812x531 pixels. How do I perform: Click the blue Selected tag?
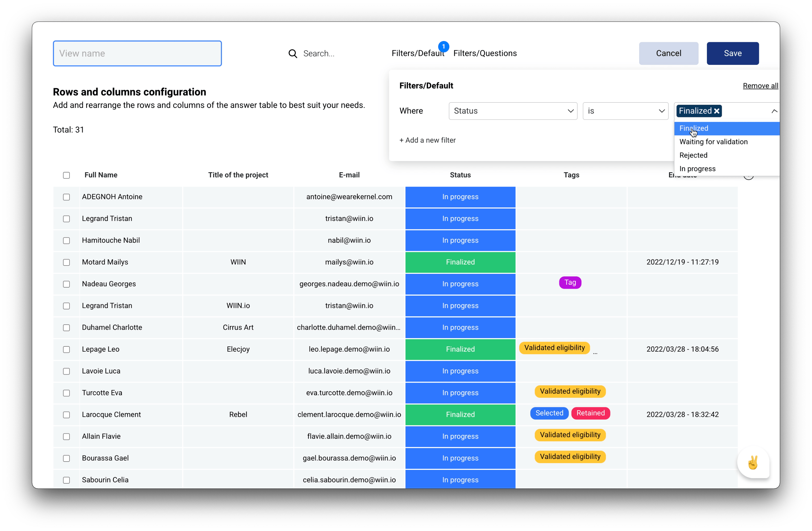click(549, 413)
